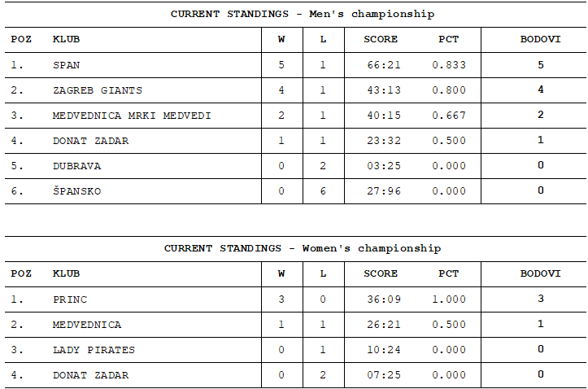The height and width of the screenshot is (389, 588).
Task: Select DONAT ZADAR in men's championship table
Action: [91, 141]
